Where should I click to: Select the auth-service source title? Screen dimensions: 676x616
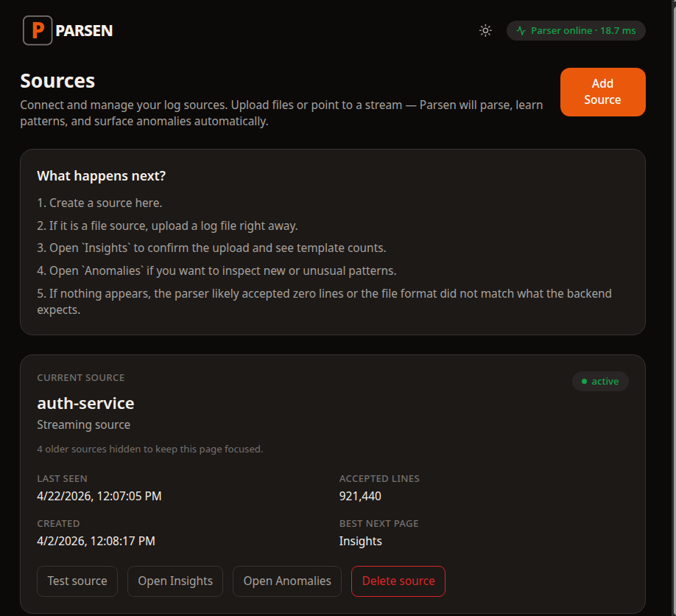coord(85,403)
